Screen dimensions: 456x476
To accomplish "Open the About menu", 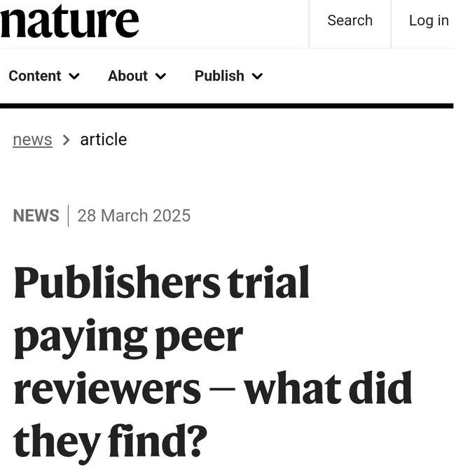I will (x=137, y=76).
